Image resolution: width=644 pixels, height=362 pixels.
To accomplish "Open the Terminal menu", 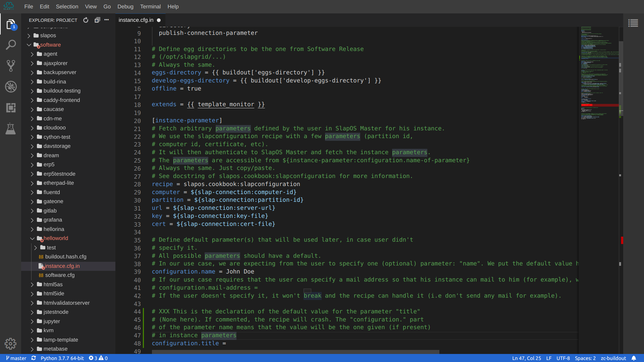I will coord(150,6).
